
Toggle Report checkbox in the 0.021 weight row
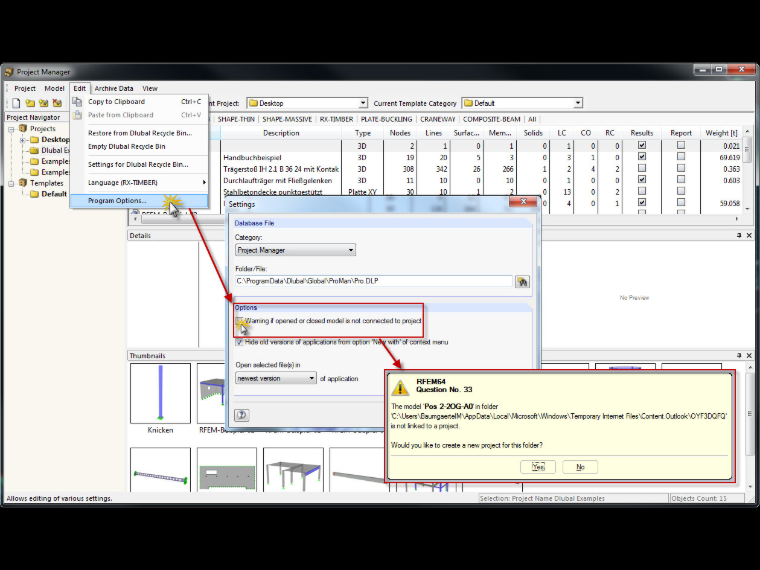coord(681,145)
